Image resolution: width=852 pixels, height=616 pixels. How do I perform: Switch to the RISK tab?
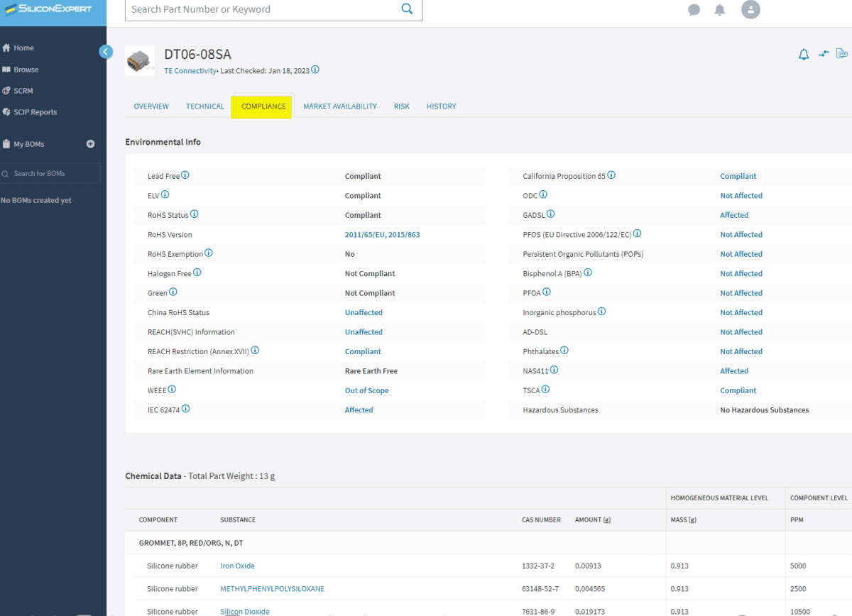pyautogui.click(x=401, y=106)
